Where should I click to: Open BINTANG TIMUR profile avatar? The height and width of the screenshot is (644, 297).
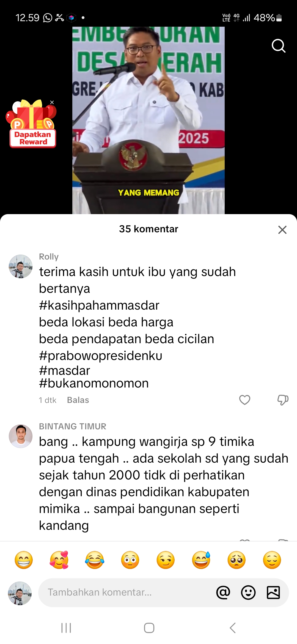(21, 436)
